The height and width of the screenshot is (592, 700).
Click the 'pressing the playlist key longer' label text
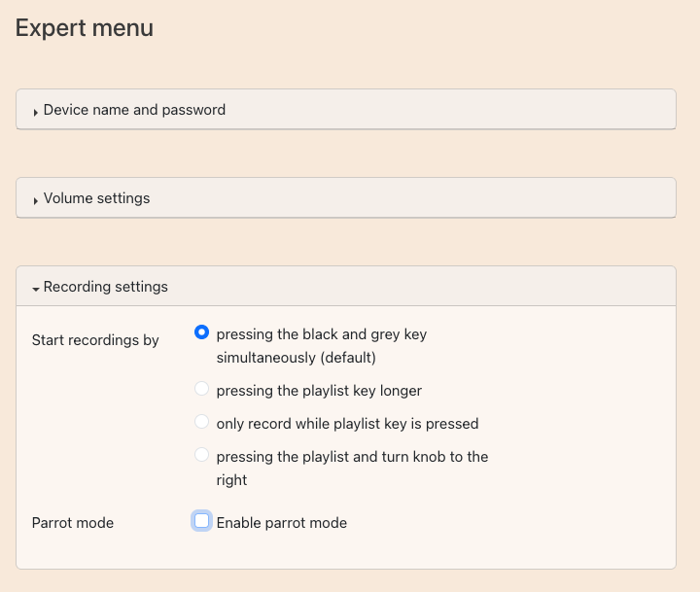click(319, 391)
